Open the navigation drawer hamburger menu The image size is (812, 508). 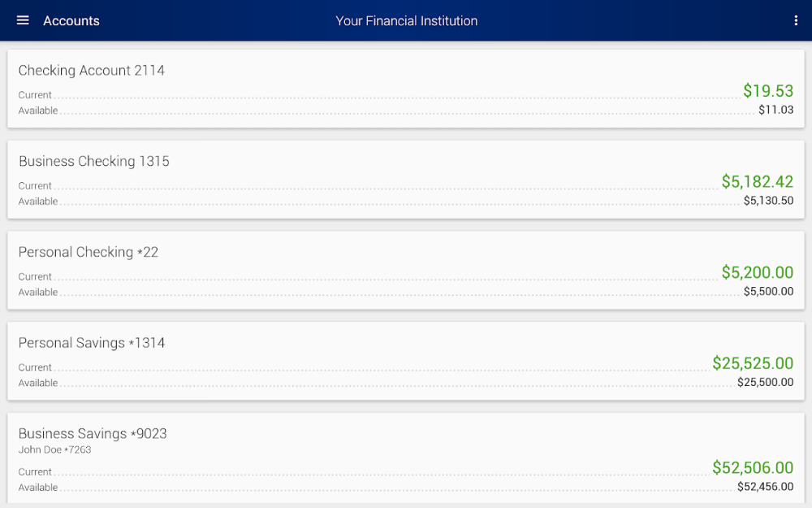(x=22, y=20)
